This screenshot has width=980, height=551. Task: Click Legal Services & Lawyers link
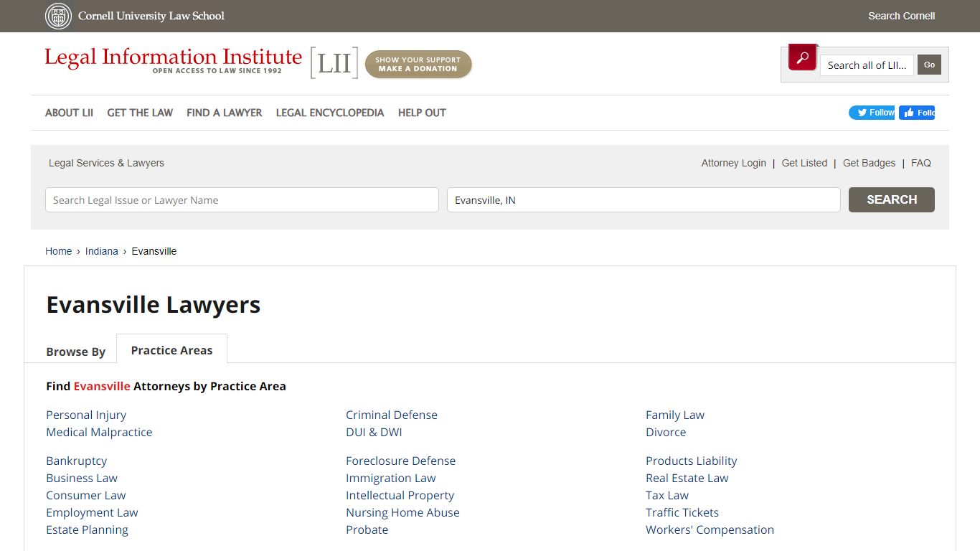point(106,163)
